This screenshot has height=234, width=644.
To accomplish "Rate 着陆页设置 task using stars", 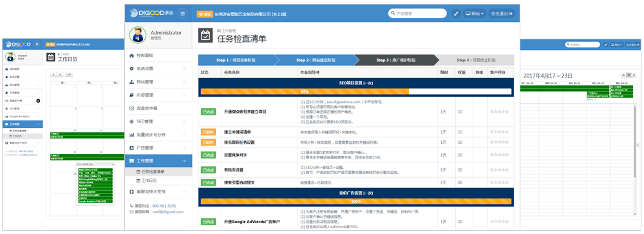I will click(499, 170).
